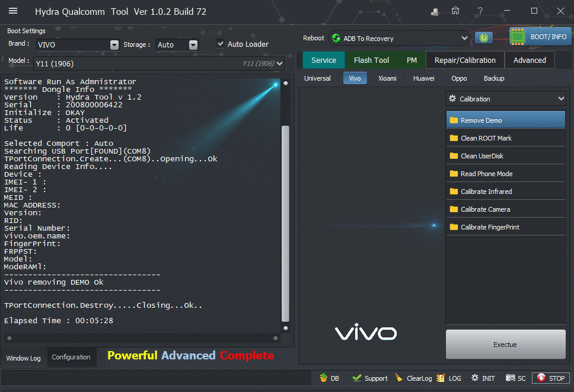Click the Model input field Y11 (1906)
The image size is (574, 392).
click(158, 63)
